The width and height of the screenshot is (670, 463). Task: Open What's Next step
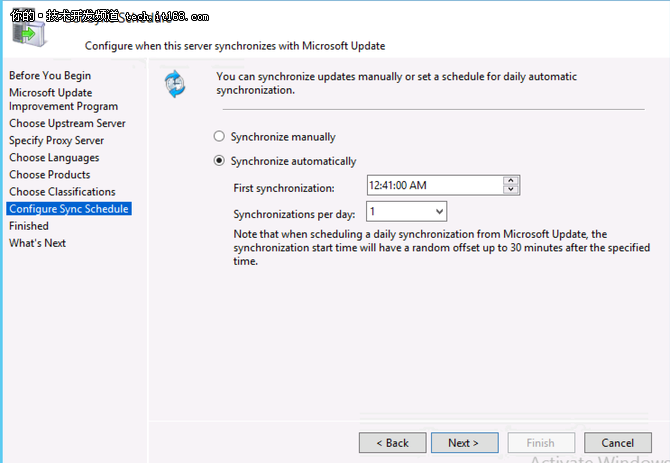(x=38, y=243)
